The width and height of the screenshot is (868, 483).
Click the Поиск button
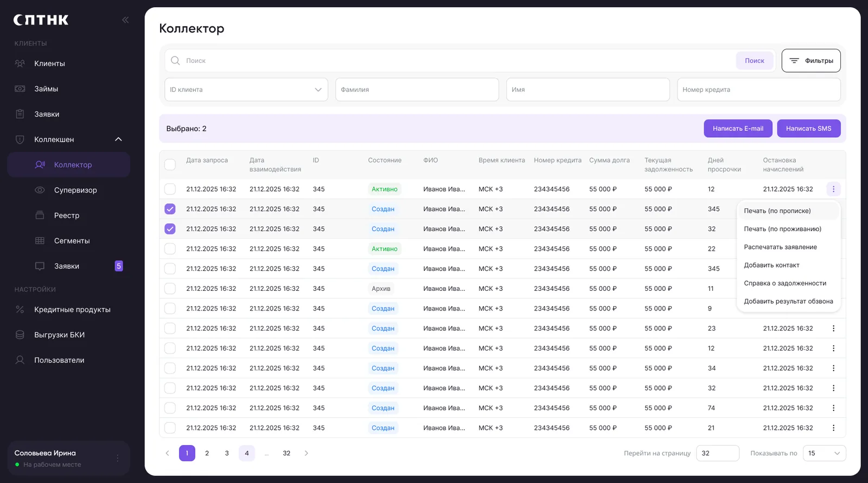(755, 61)
